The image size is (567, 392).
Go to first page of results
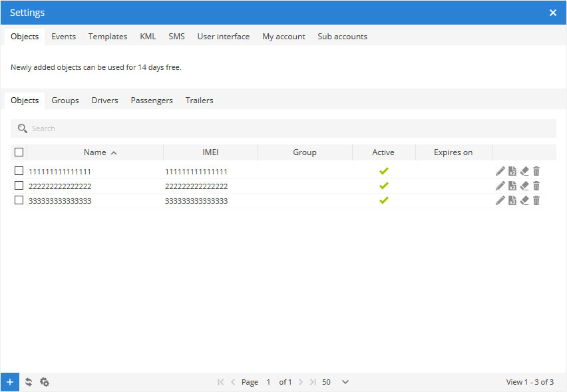pos(220,382)
